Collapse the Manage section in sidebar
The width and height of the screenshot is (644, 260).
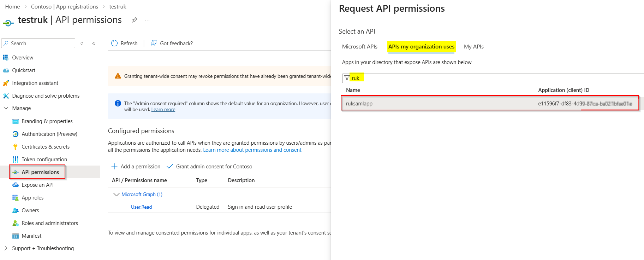[6, 108]
